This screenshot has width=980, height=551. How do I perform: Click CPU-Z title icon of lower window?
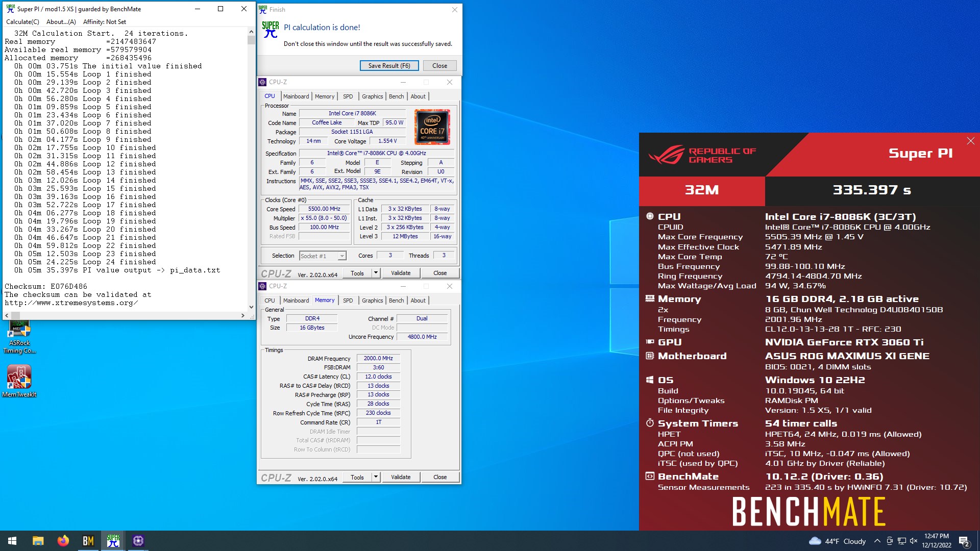click(x=263, y=286)
